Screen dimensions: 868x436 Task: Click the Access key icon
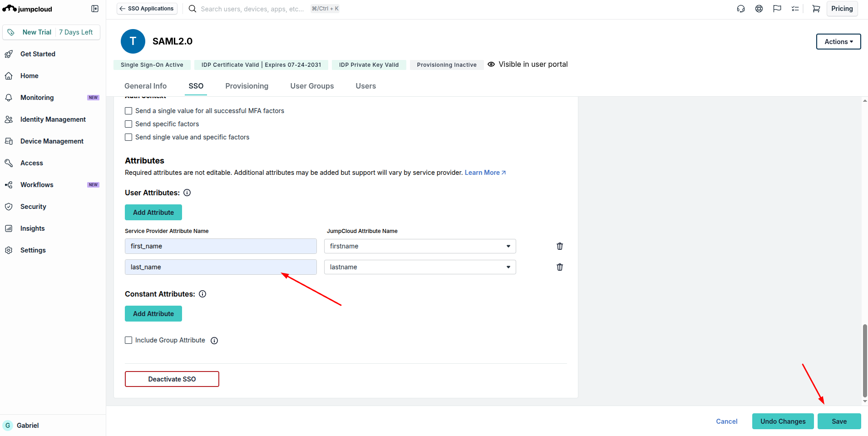pyautogui.click(x=9, y=163)
